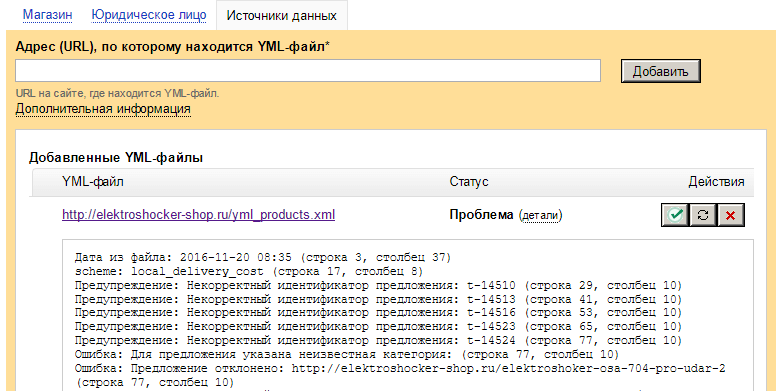This screenshot has width=780, height=391.
Task: Click the label 'Адрес (URL), по которому находится YML-файл'
Action: (x=173, y=47)
